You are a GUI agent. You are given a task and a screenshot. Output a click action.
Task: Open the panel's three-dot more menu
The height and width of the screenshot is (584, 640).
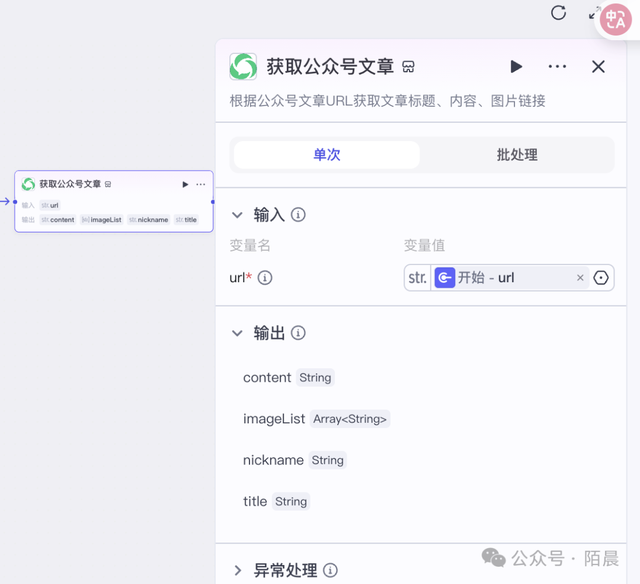[x=557, y=67]
